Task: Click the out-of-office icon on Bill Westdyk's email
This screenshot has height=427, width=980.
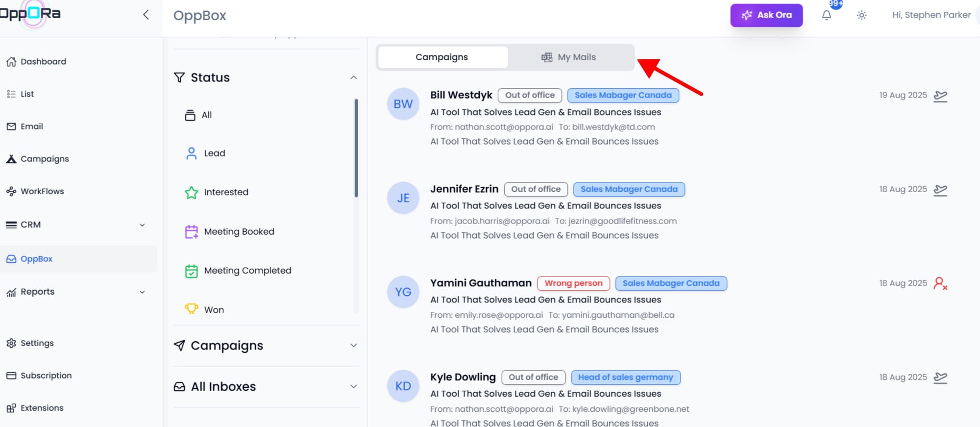Action: (x=940, y=96)
